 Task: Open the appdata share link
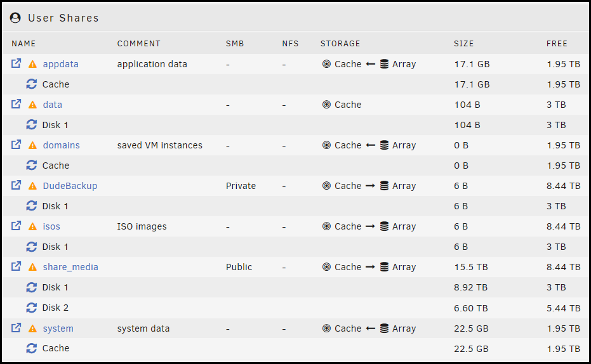point(61,64)
